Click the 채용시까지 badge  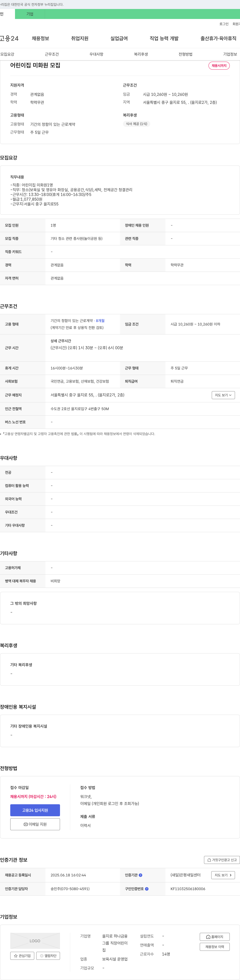(219, 66)
